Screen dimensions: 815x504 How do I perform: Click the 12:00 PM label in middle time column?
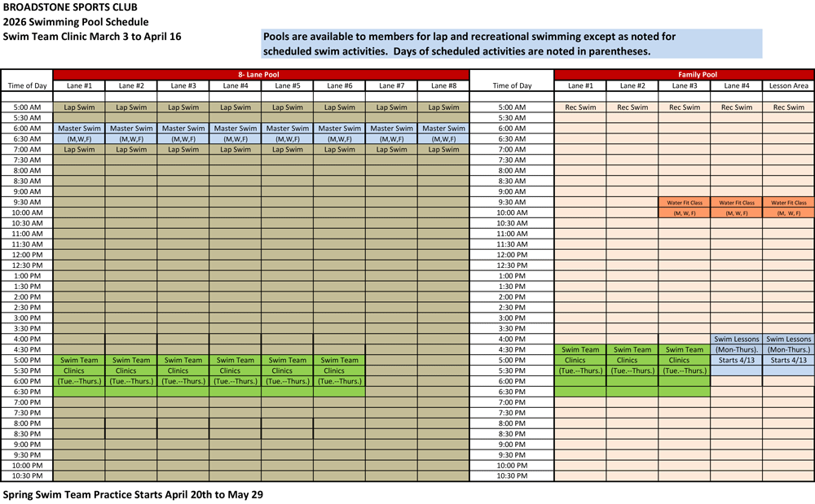click(512, 255)
